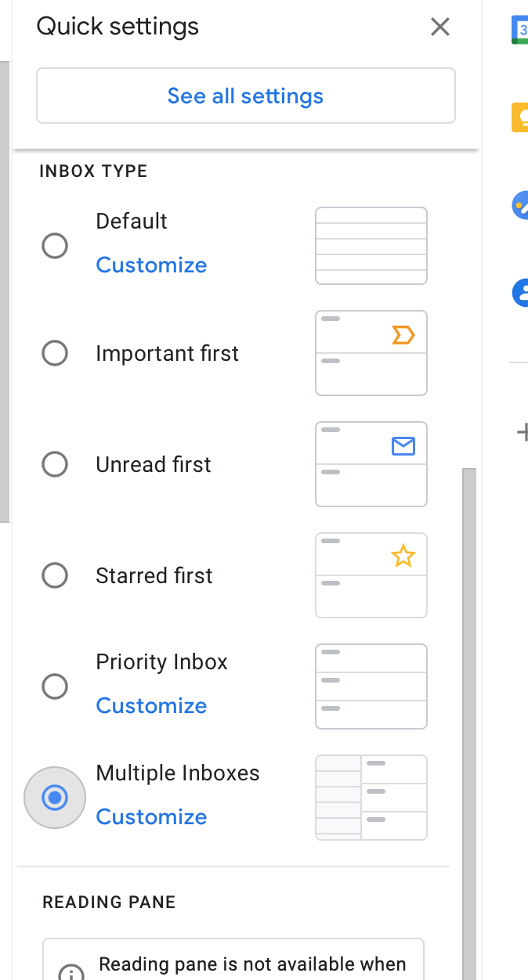Click the plus icon to get add-ons
528x980 pixels.
click(522, 431)
